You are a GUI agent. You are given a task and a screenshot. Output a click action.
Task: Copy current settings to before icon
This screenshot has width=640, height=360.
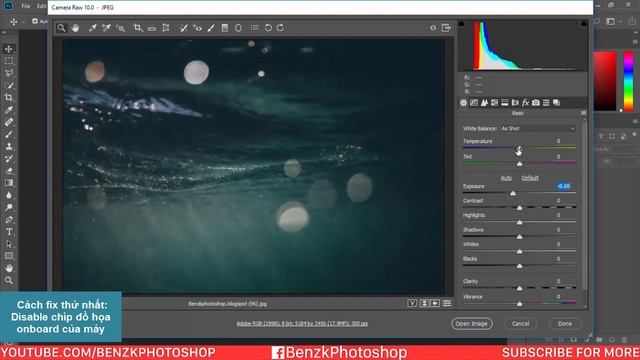[x=435, y=303]
